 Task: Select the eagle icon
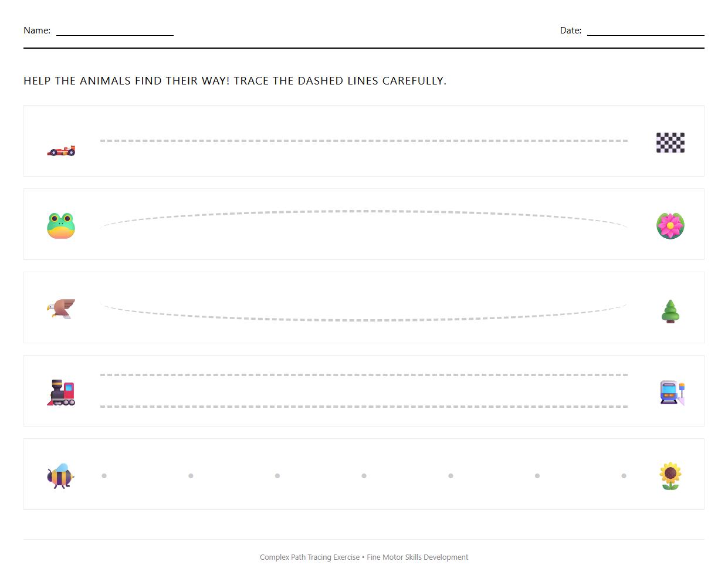[x=61, y=309]
